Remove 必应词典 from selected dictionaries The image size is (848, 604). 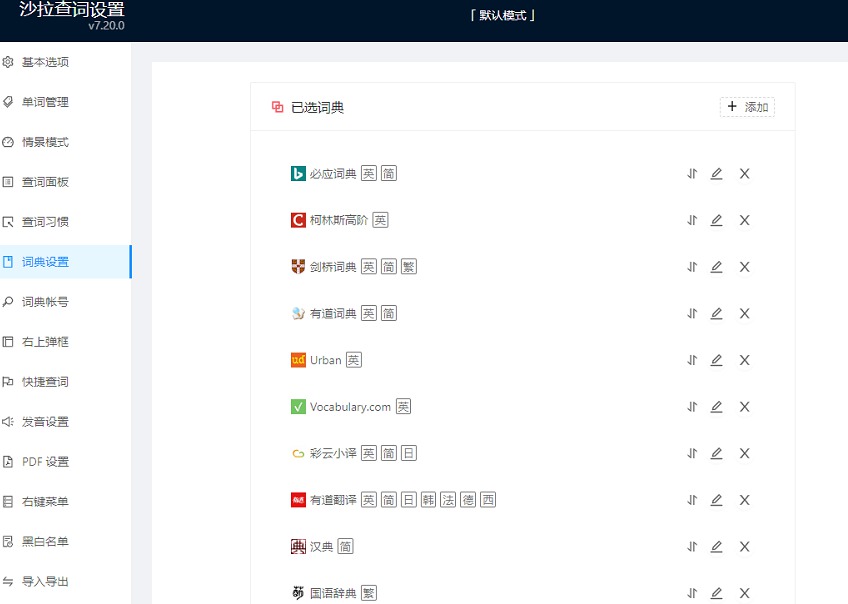(745, 174)
